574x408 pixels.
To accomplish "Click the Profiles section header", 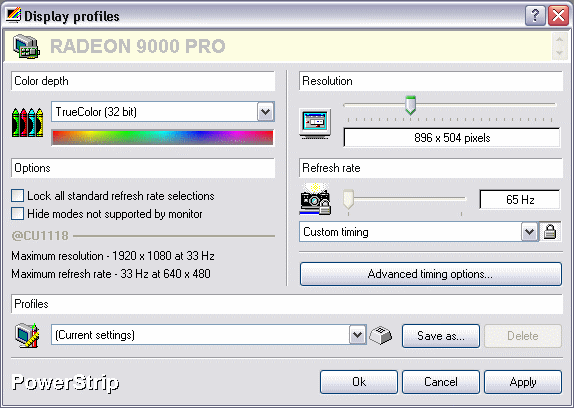I will (287, 304).
